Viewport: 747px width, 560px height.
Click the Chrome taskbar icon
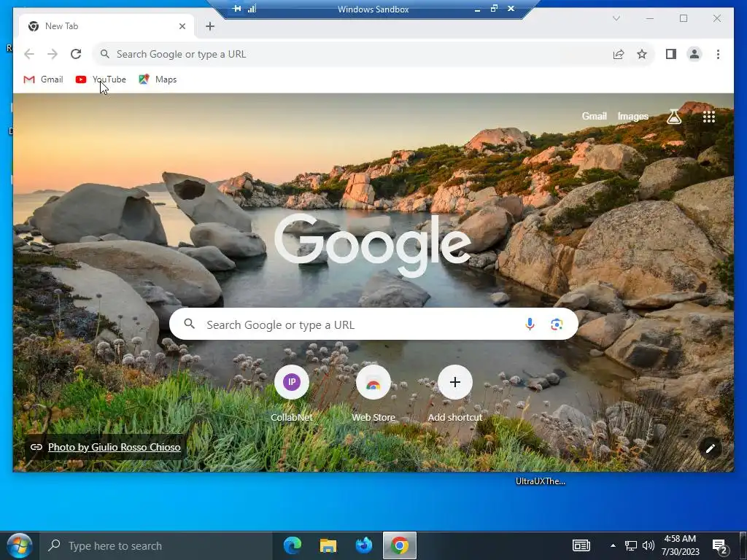(400, 545)
